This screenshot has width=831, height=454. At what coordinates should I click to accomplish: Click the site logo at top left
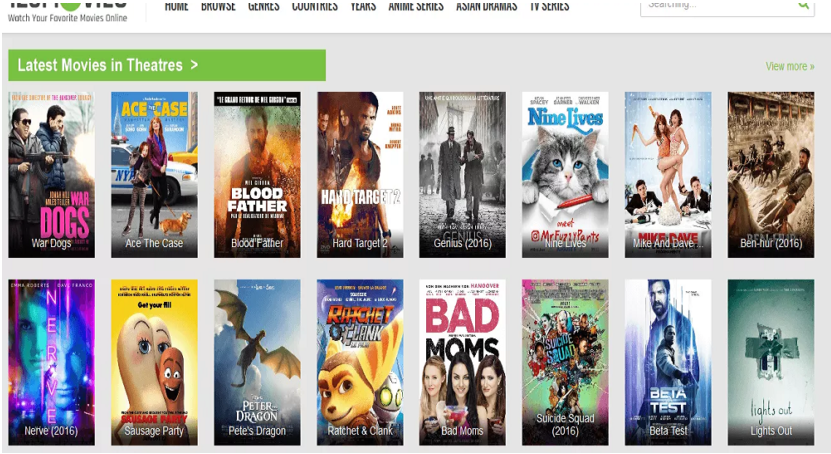click(67, 11)
